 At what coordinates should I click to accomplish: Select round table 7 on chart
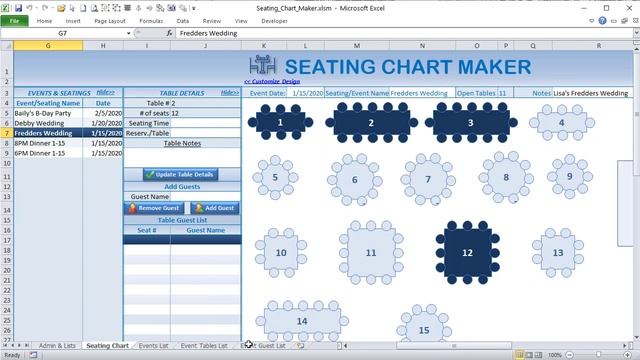click(428, 179)
